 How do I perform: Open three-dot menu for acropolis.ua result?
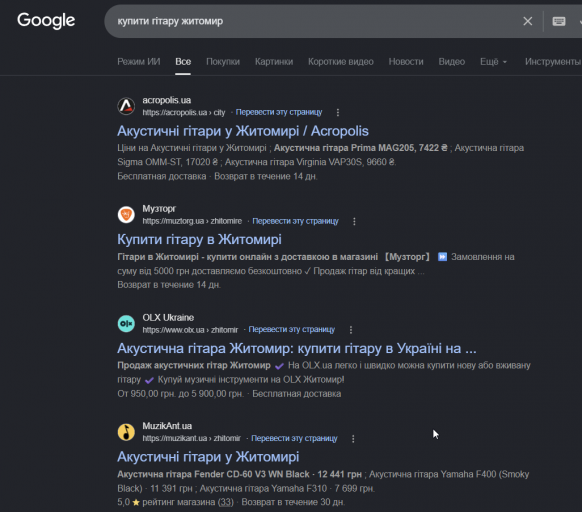click(x=337, y=112)
